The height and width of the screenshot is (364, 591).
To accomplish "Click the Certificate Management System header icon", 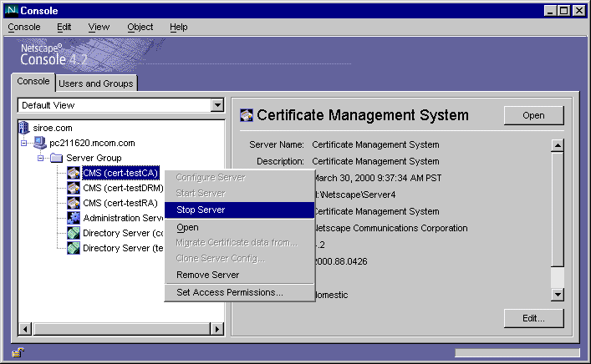I will [247, 115].
